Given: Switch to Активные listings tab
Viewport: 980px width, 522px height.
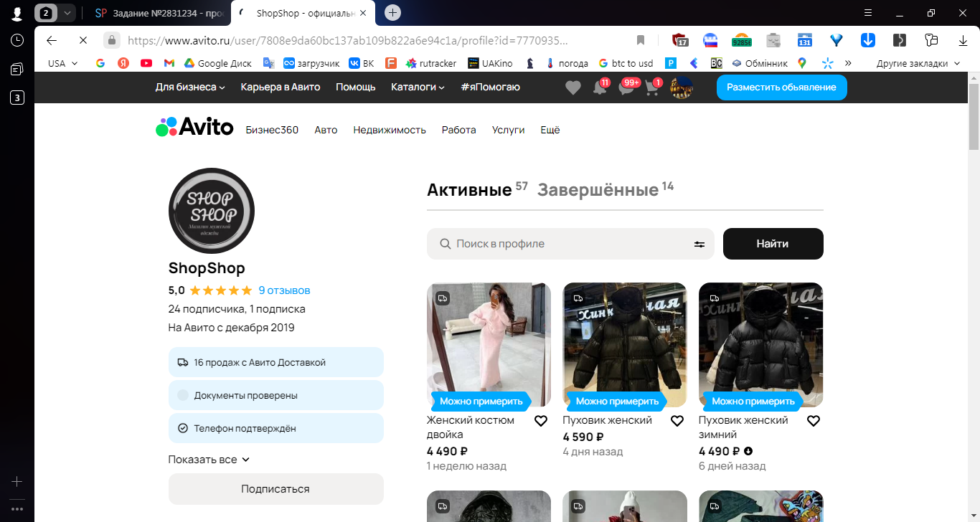Looking at the screenshot, I should [x=477, y=189].
